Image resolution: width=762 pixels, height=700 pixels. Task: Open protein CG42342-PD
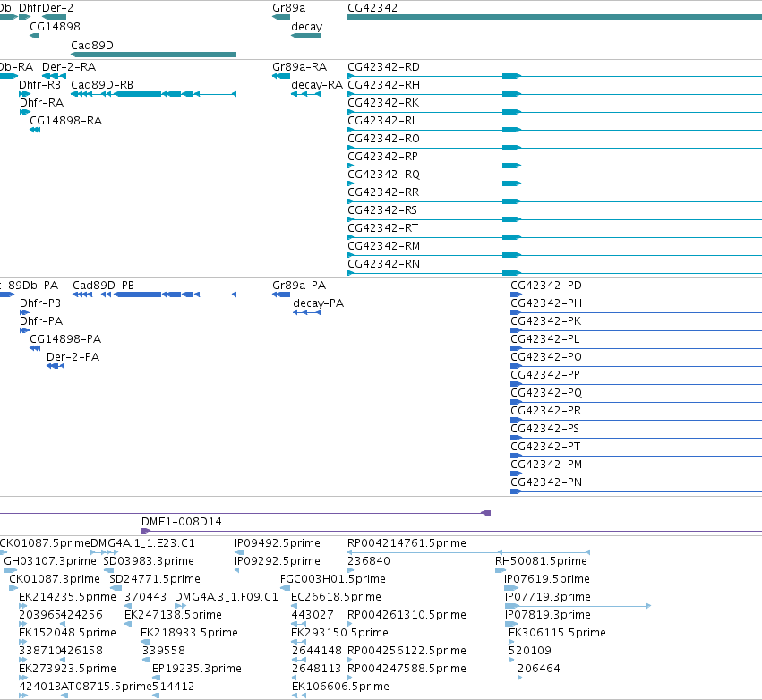pyautogui.click(x=546, y=286)
